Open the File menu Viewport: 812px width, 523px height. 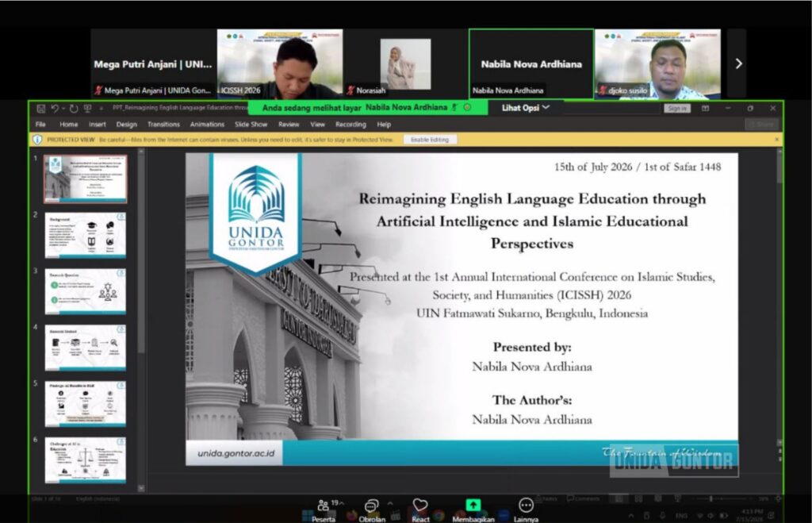pos(40,125)
